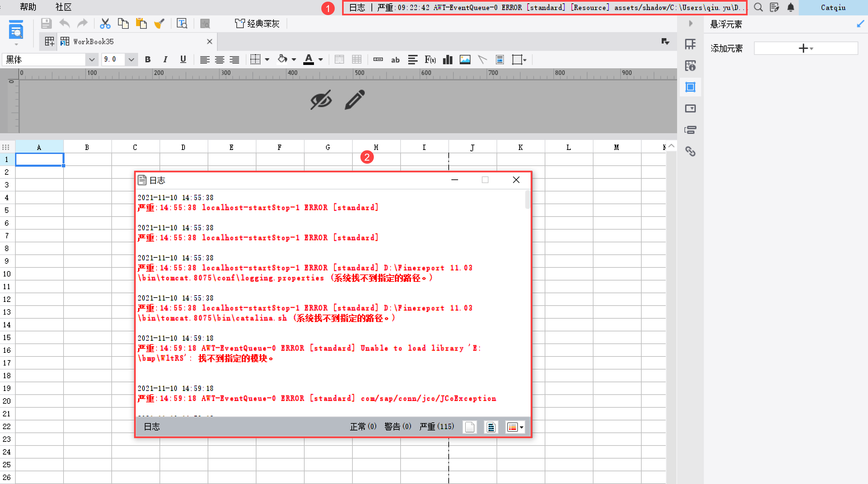Insert a chart via bar chart icon
This screenshot has height=484, width=868.
pos(447,60)
